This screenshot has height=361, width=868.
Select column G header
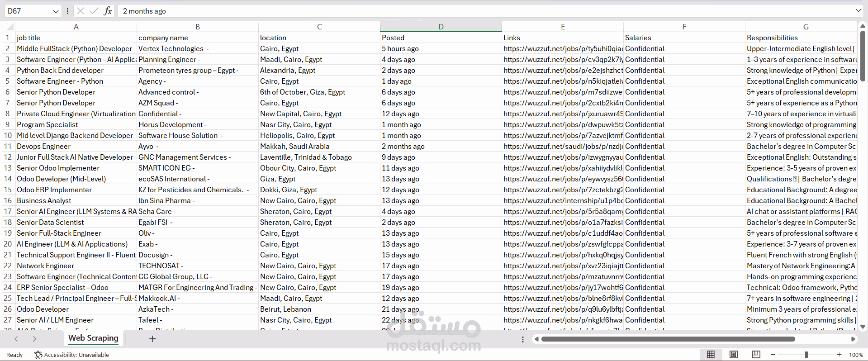[x=801, y=27]
